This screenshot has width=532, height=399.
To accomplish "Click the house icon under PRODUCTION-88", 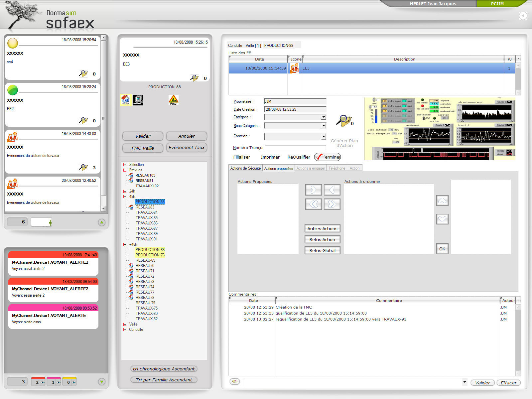I will [125, 100].
